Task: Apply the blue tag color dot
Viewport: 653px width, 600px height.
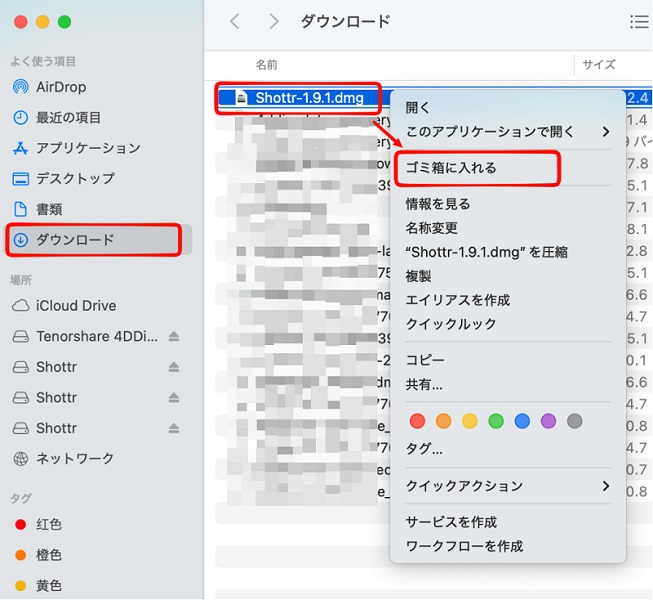Action: coord(522,421)
